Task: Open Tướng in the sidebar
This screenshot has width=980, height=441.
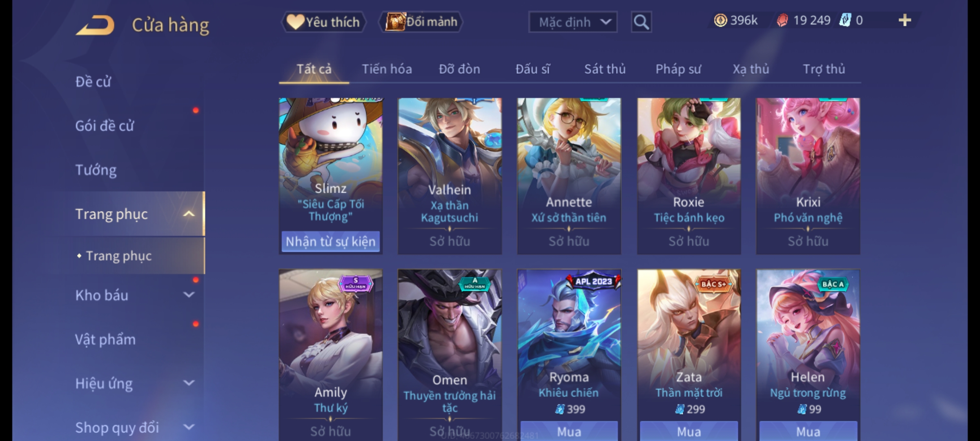Action: (96, 170)
